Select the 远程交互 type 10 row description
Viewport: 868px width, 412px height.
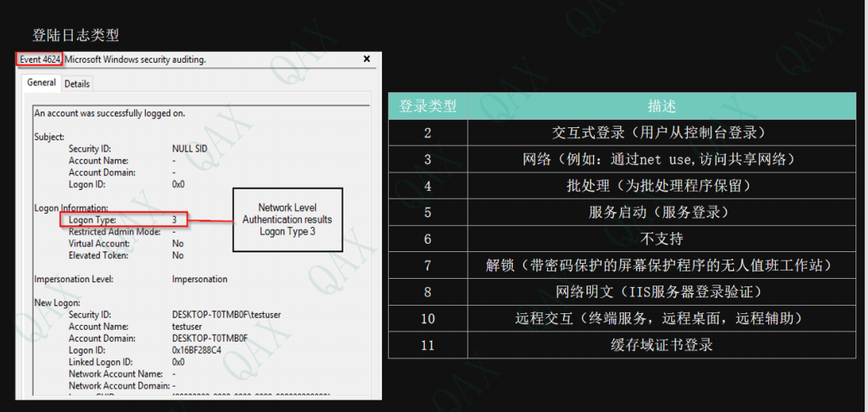[661, 318]
